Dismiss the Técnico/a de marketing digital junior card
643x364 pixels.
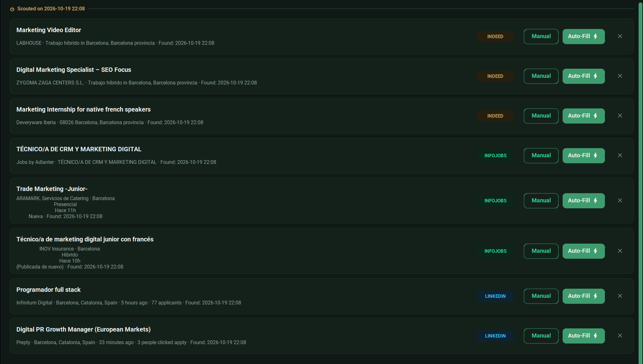click(620, 251)
